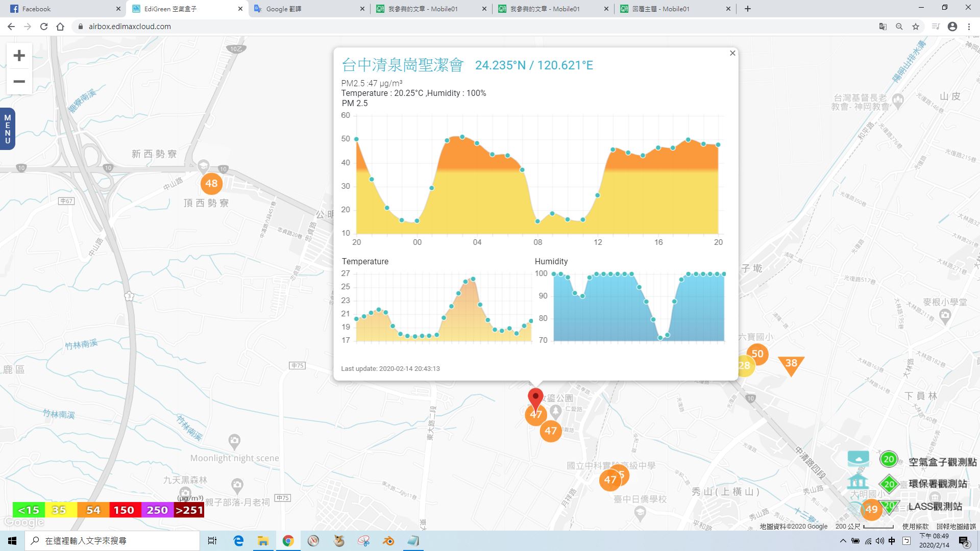Select the orange 48 sensor marker

tap(211, 184)
